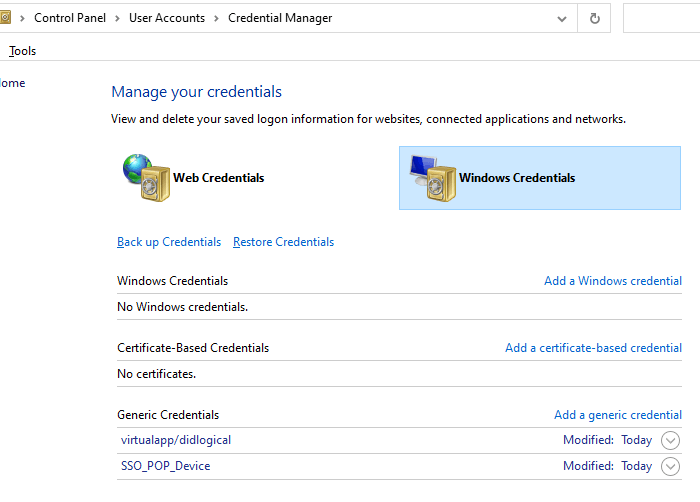Image resolution: width=700 pixels, height=502 pixels.
Task: Click the Manage your credentials heading
Action: 196,92
